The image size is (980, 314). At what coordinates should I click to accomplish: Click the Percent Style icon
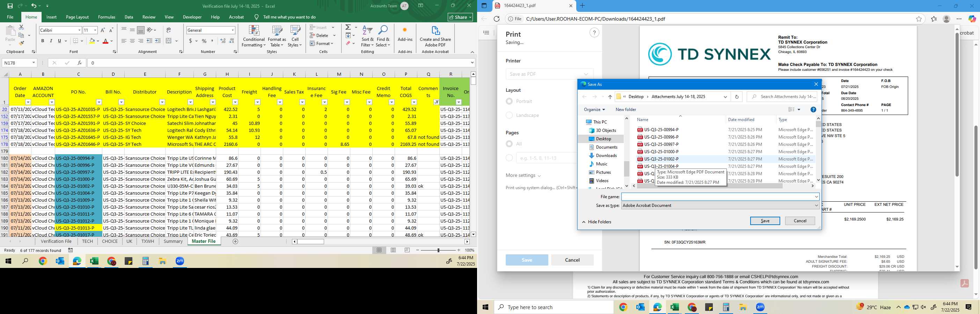click(x=204, y=41)
